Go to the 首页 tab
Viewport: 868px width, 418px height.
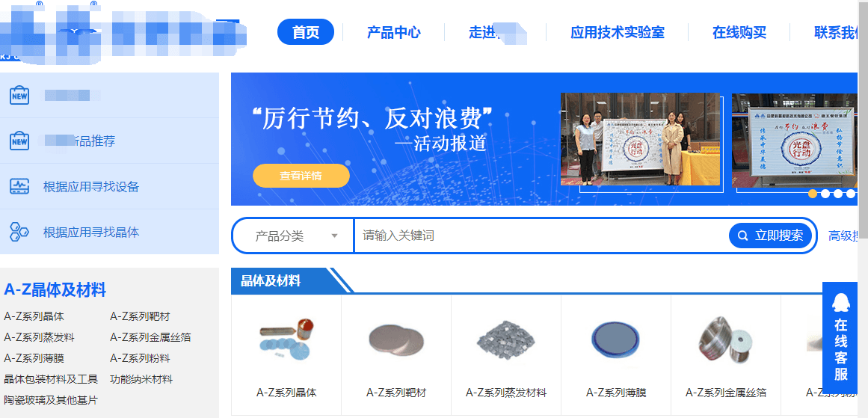click(306, 32)
